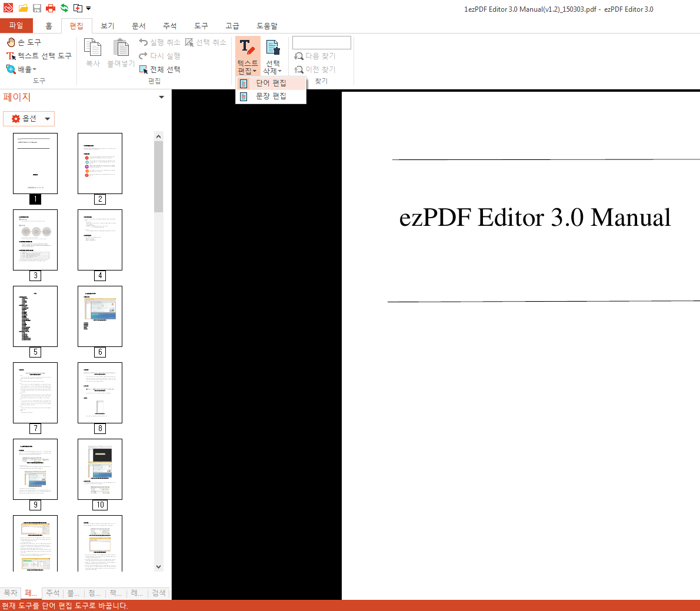Click the save disk icon
The width and height of the screenshot is (700, 611).
tap(37, 8)
